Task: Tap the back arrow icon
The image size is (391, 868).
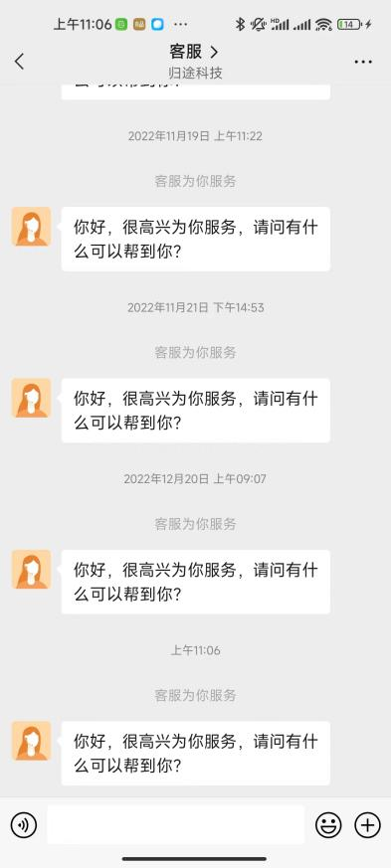Action: pyautogui.click(x=19, y=62)
